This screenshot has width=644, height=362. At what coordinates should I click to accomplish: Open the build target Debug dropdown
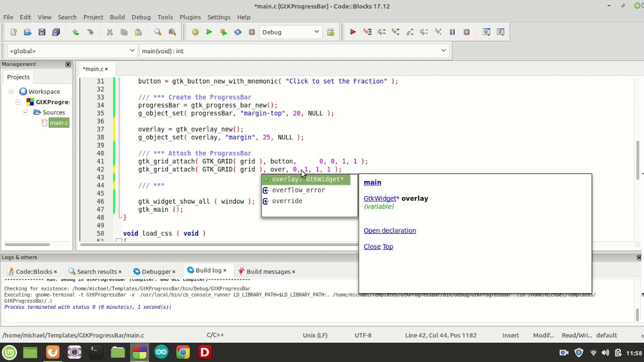click(290, 32)
